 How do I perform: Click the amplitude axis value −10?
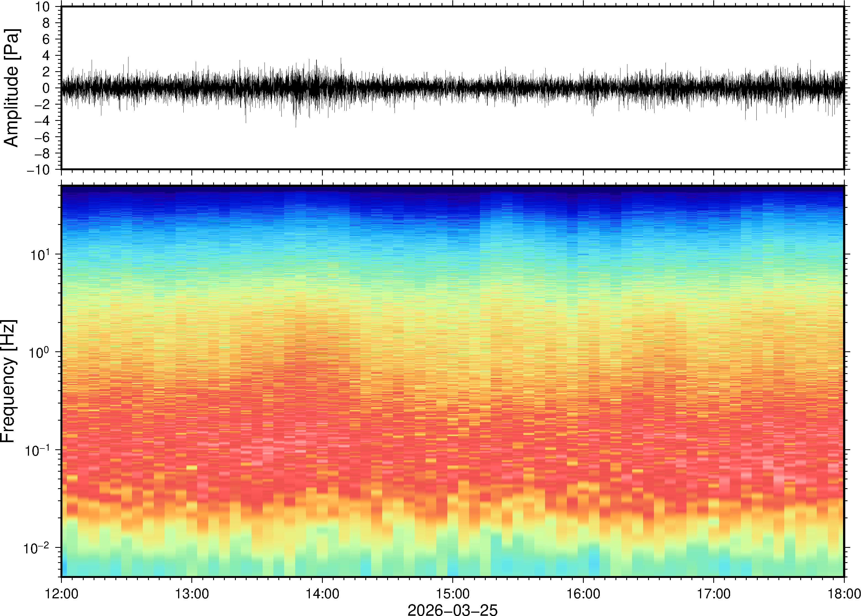38,170
